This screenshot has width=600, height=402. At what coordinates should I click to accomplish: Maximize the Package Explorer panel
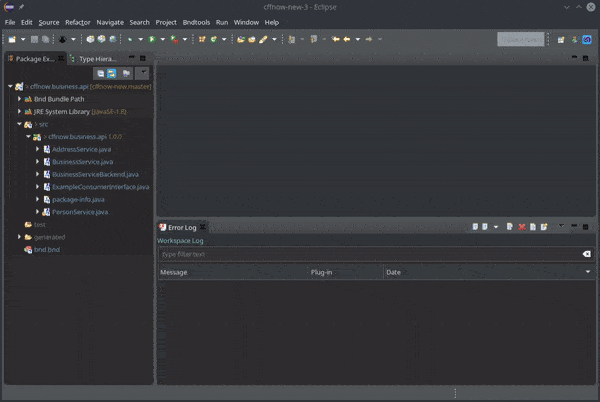(x=143, y=58)
